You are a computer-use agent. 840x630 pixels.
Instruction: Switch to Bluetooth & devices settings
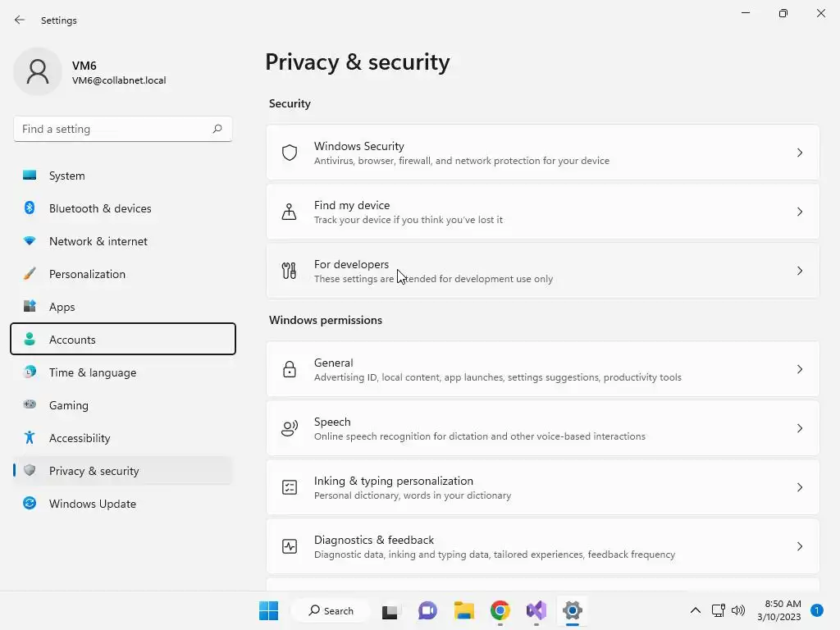point(100,208)
